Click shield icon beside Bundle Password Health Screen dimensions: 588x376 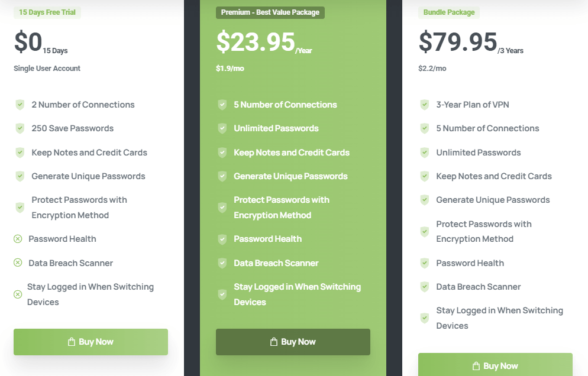click(x=425, y=263)
